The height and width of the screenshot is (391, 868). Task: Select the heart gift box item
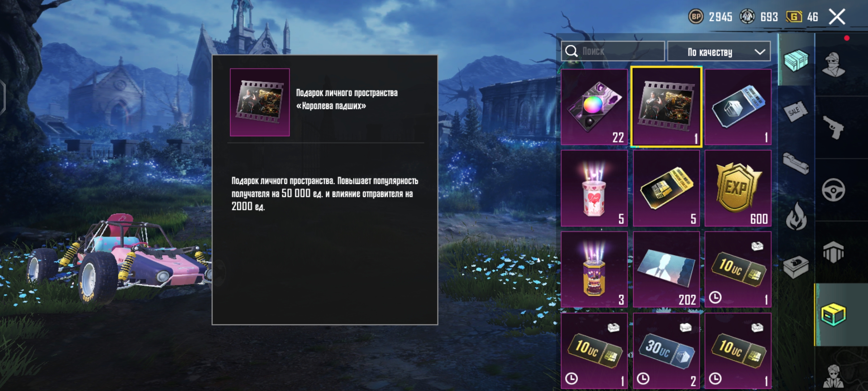pyautogui.click(x=594, y=188)
